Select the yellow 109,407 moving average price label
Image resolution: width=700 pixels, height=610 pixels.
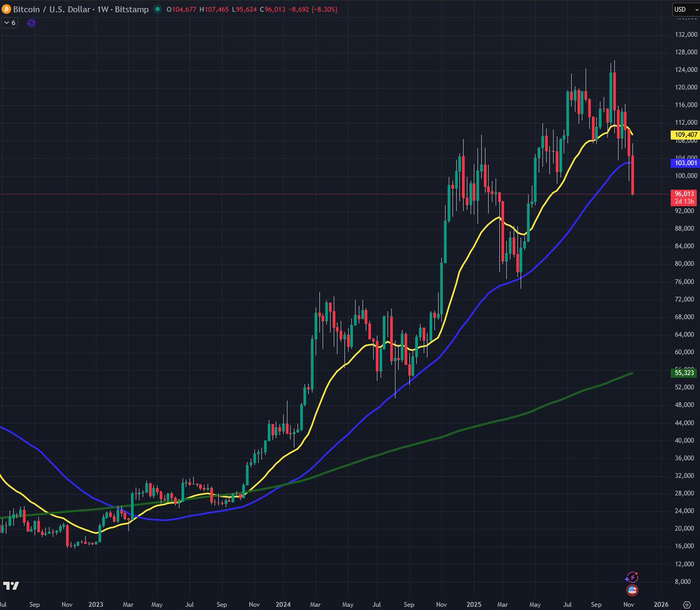point(686,135)
